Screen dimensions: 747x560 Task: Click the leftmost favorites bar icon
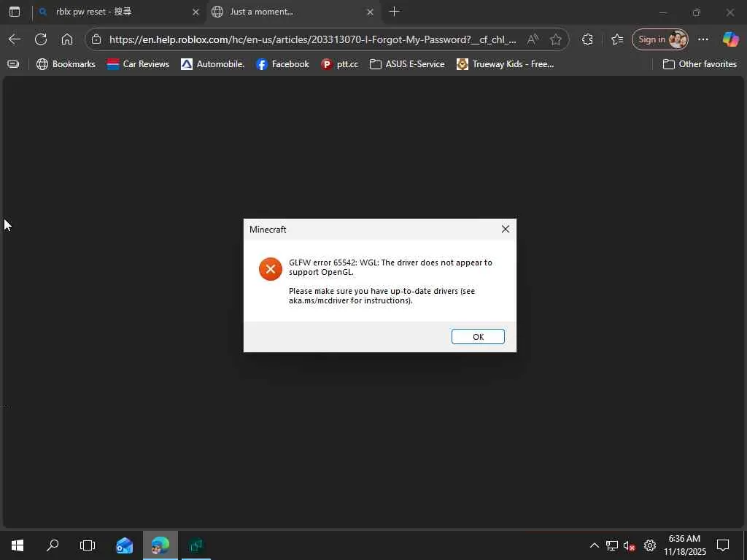coord(13,64)
